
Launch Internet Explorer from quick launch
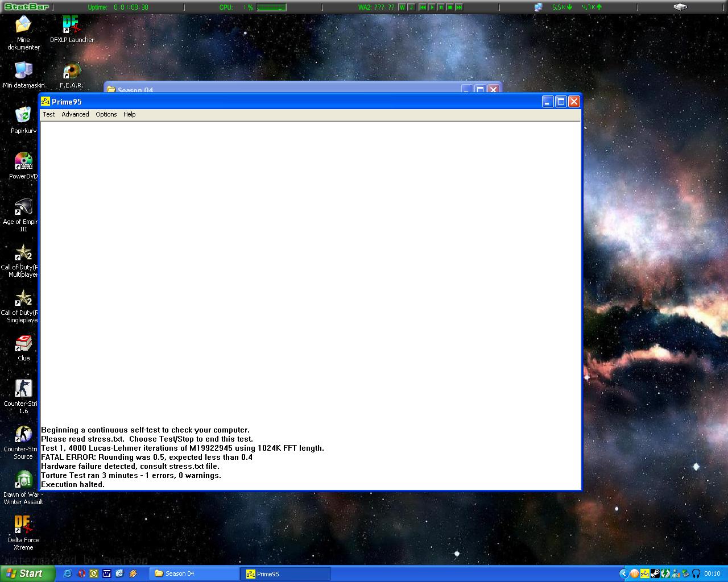pos(68,573)
